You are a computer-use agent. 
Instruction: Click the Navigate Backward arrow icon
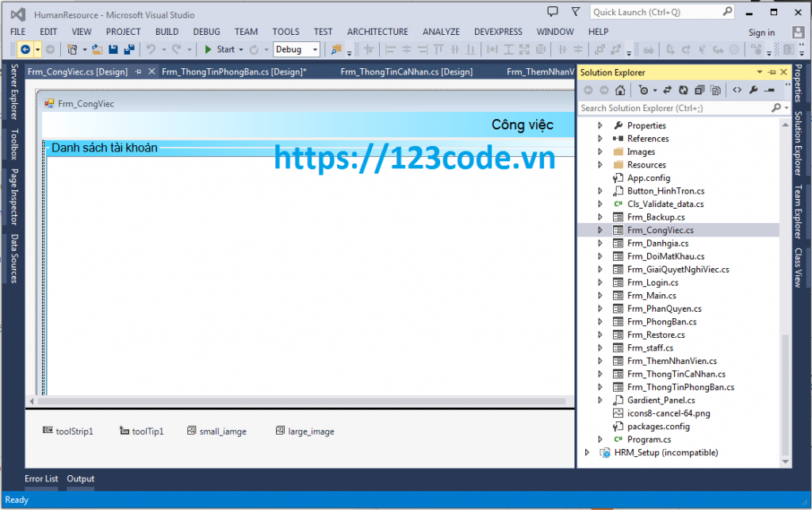pyautogui.click(x=25, y=48)
